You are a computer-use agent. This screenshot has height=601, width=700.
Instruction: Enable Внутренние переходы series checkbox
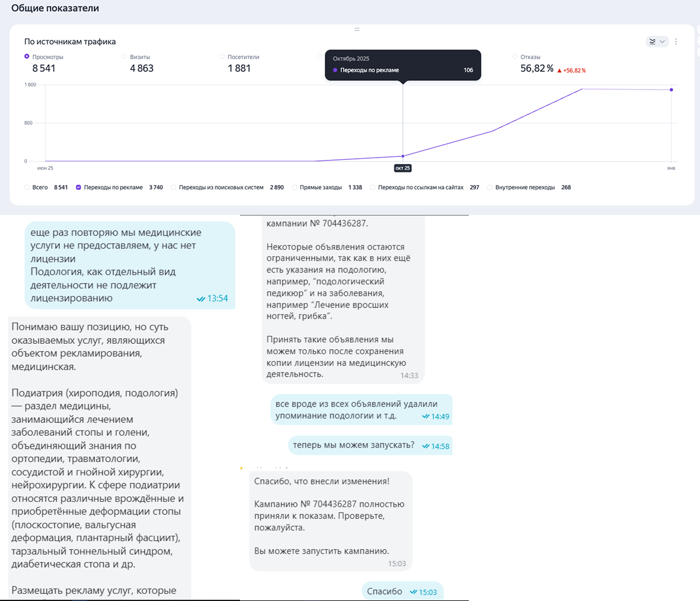point(490,187)
